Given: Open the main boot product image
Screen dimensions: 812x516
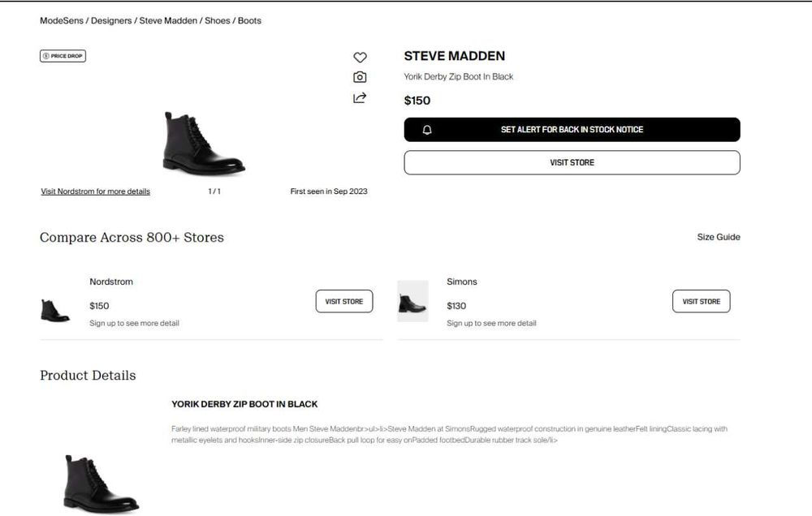Looking at the screenshot, I should point(203,143).
